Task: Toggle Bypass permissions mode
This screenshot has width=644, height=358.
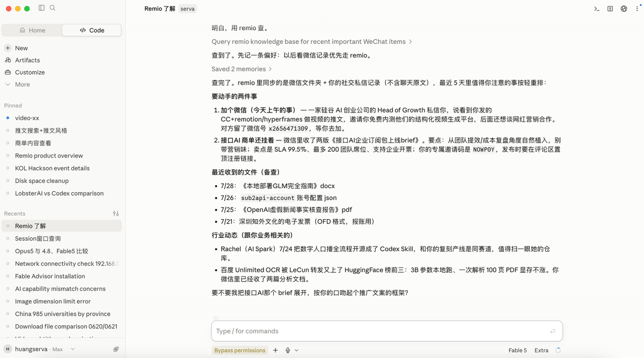Action: click(x=240, y=350)
